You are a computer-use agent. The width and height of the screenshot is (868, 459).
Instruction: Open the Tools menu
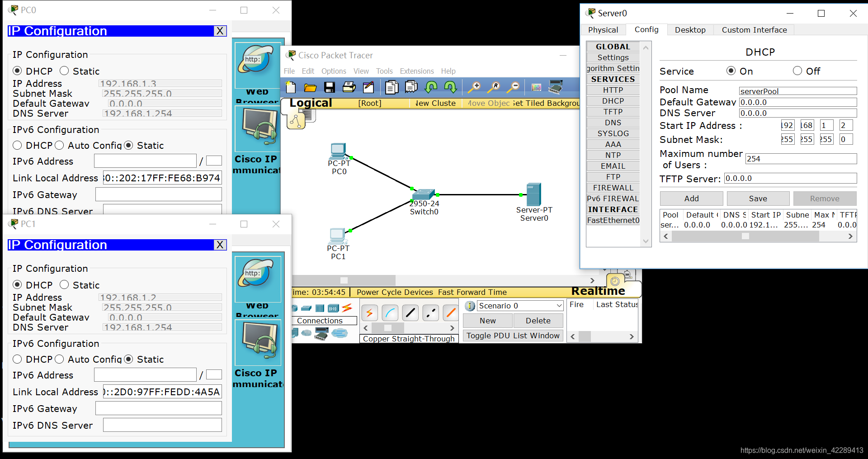(384, 71)
